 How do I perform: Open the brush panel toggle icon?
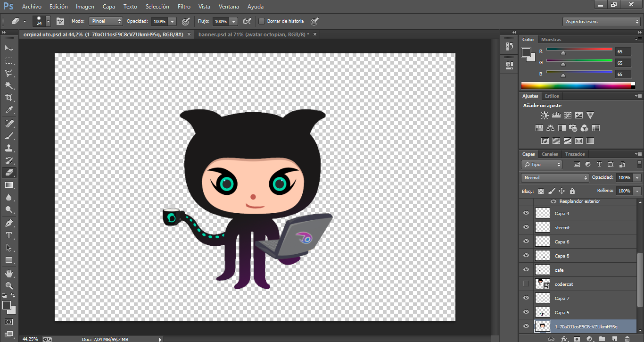click(60, 21)
